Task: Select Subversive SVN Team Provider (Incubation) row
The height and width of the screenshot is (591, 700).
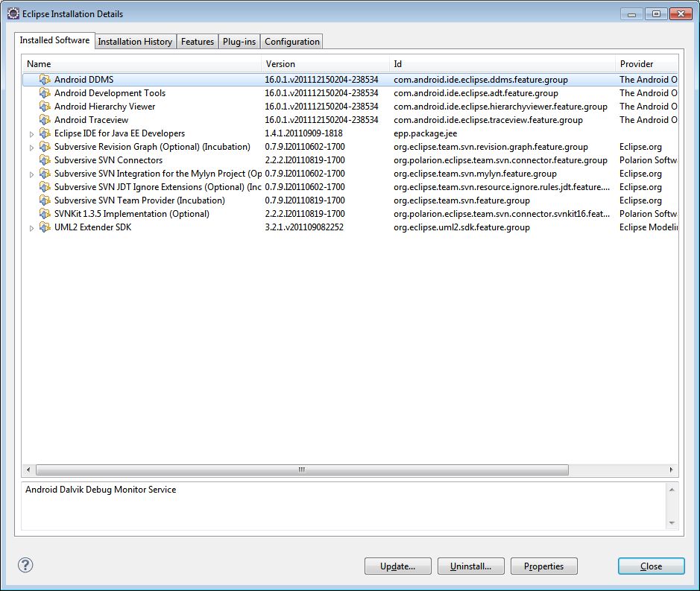Action: [350, 200]
